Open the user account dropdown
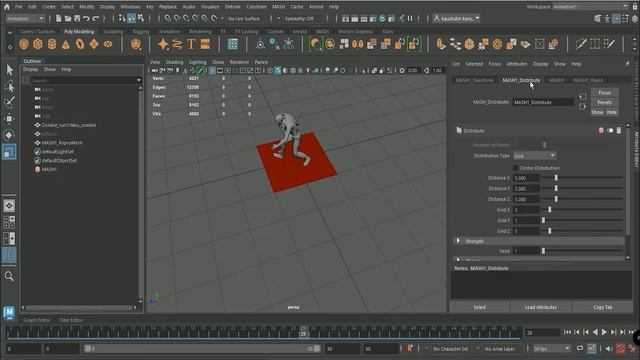Image resolution: width=640 pixels, height=360 pixels. (x=456, y=18)
